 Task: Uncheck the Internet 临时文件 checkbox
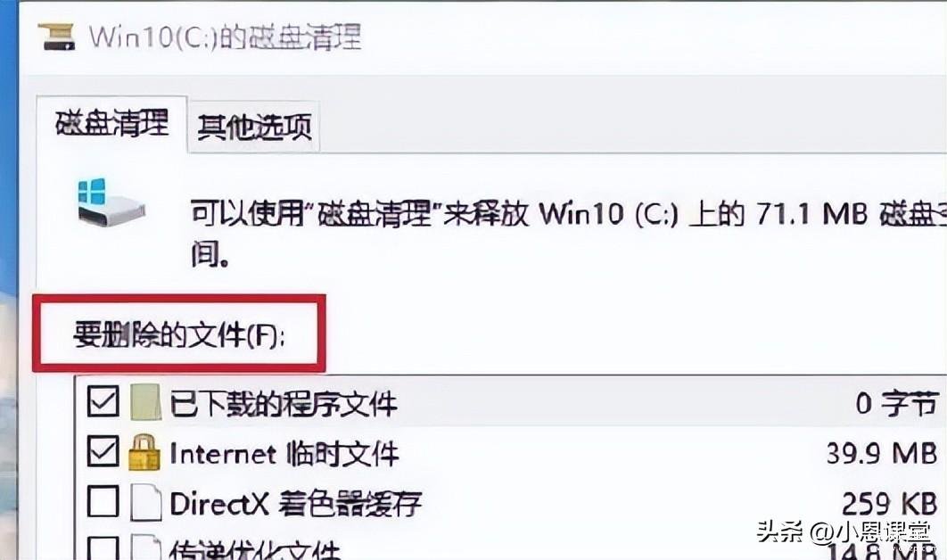[102, 451]
